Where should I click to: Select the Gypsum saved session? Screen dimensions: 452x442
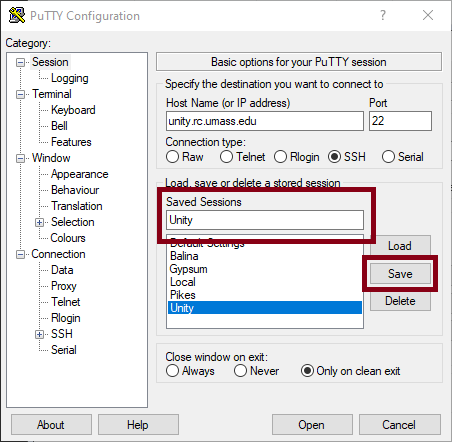point(265,269)
